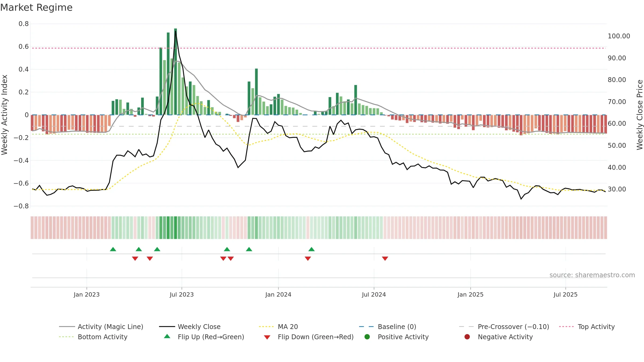The image size is (644, 362).
Task: Click the weekly close price peak near 100
Action: (175, 31)
